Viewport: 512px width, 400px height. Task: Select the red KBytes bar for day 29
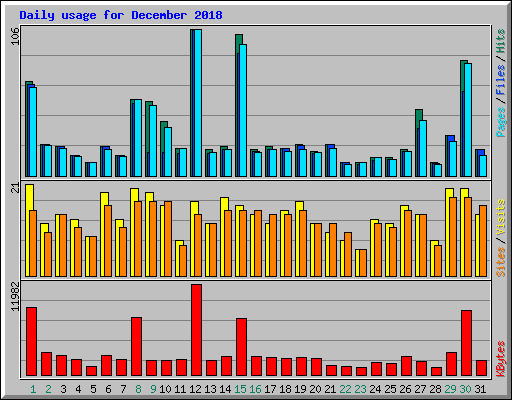pos(451,364)
